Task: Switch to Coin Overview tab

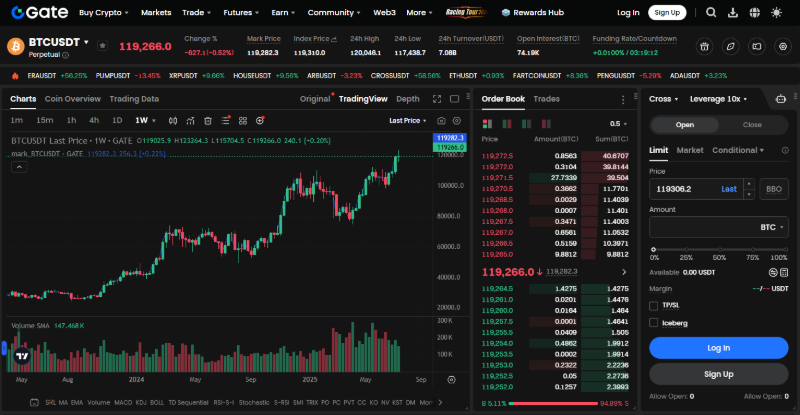Action: 73,99
